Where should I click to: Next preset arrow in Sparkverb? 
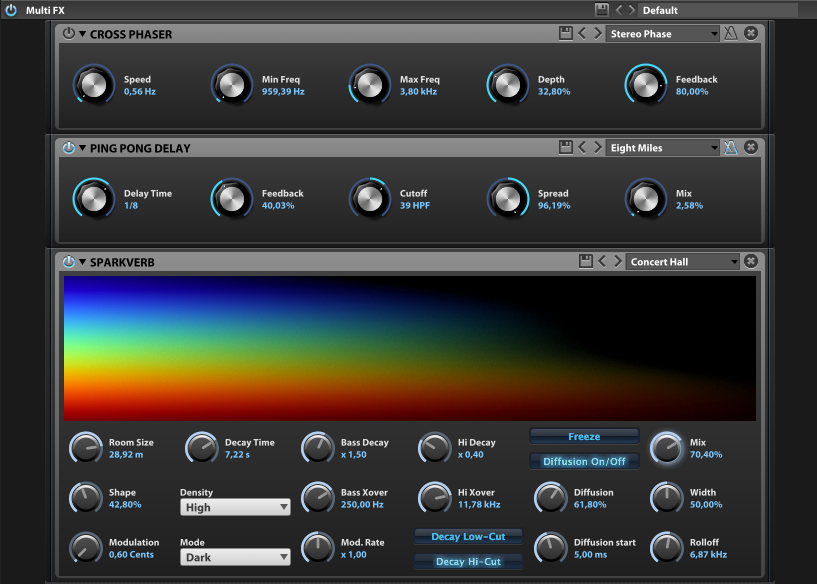click(618, 262)
